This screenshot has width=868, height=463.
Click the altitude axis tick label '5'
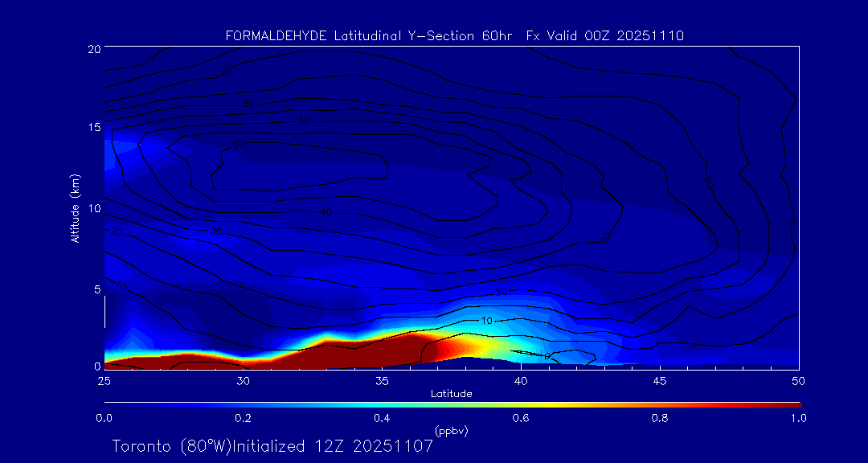tap(96, 289)
